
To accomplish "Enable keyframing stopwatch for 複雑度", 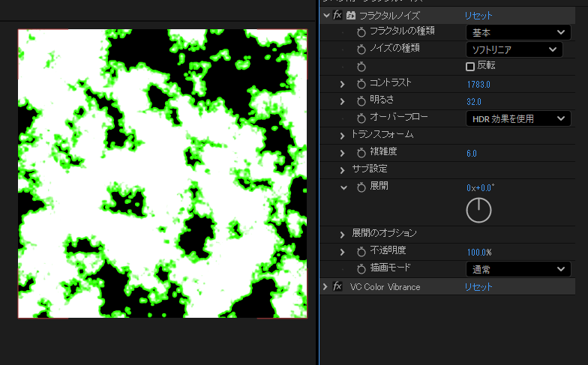I will click(x=361, y=153).
